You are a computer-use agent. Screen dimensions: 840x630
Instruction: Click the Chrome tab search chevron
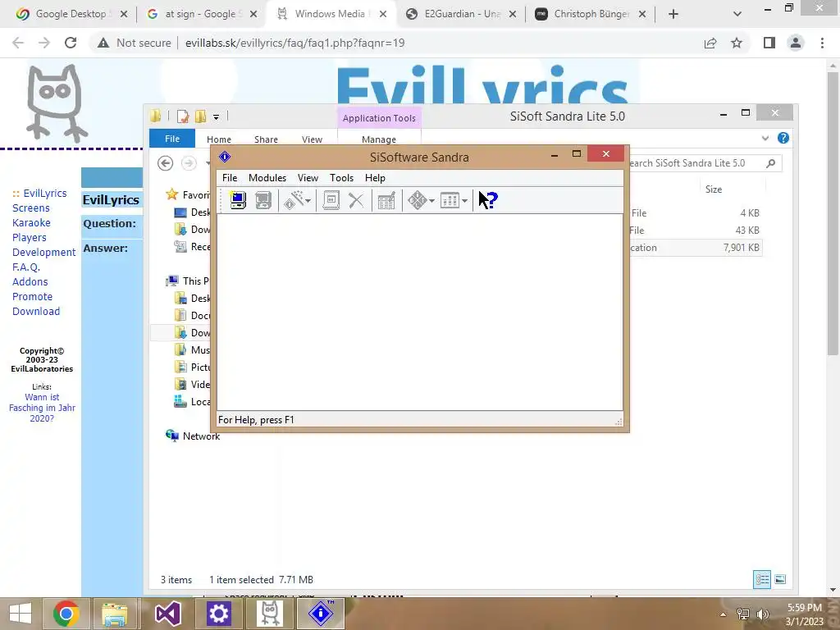click(737, 15)
